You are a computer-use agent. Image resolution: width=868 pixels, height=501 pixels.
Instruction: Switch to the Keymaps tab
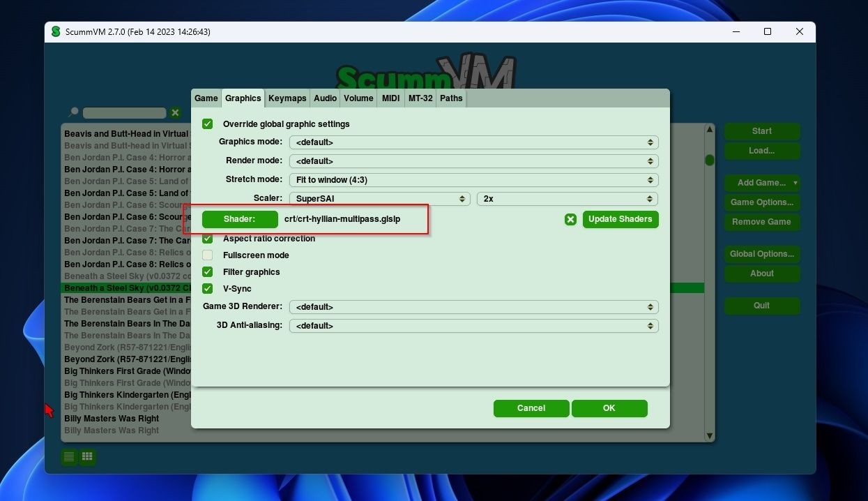pos(287,98)
